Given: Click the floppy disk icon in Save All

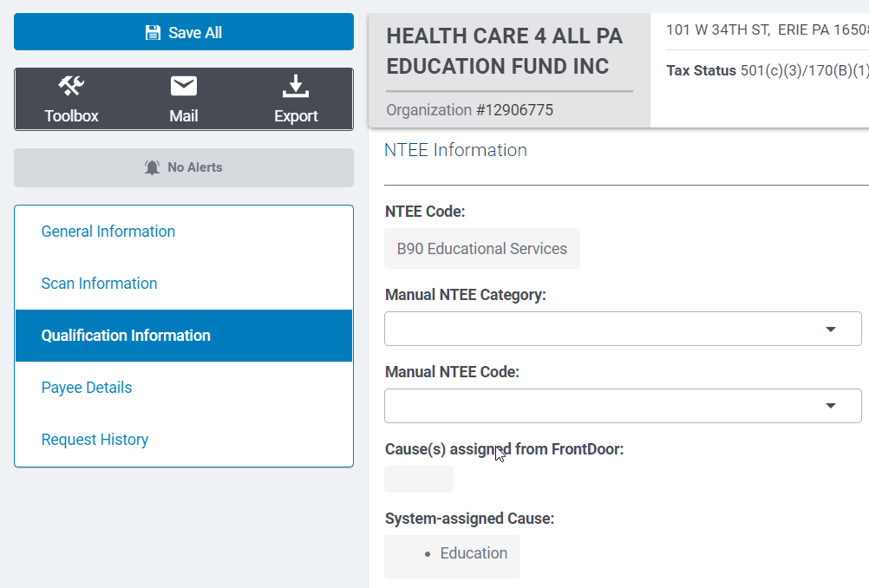Looking at the screenshot, I should point(153,33).
